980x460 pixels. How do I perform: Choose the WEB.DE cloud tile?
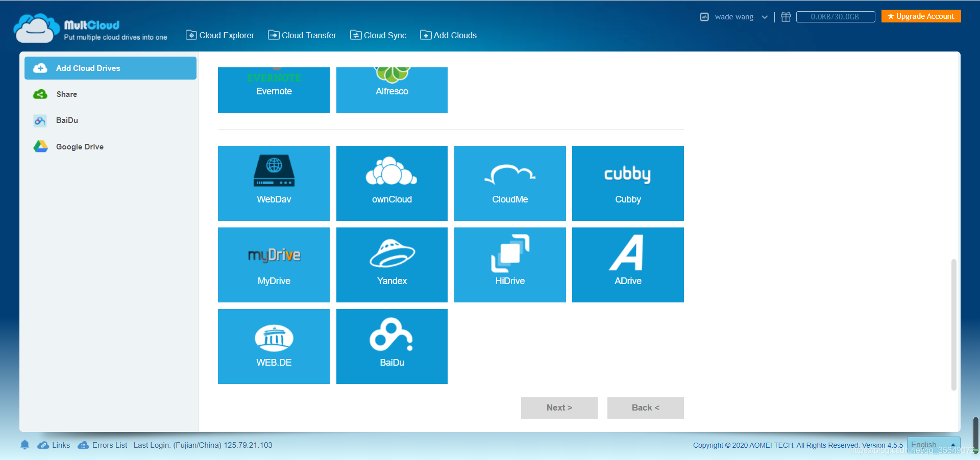point(274,346)
